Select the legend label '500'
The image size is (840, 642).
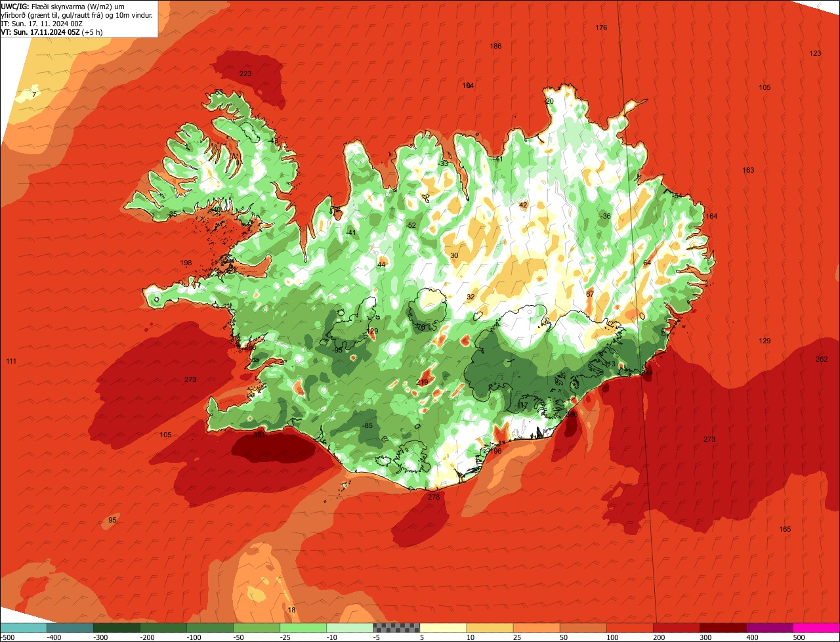[798, 637]
